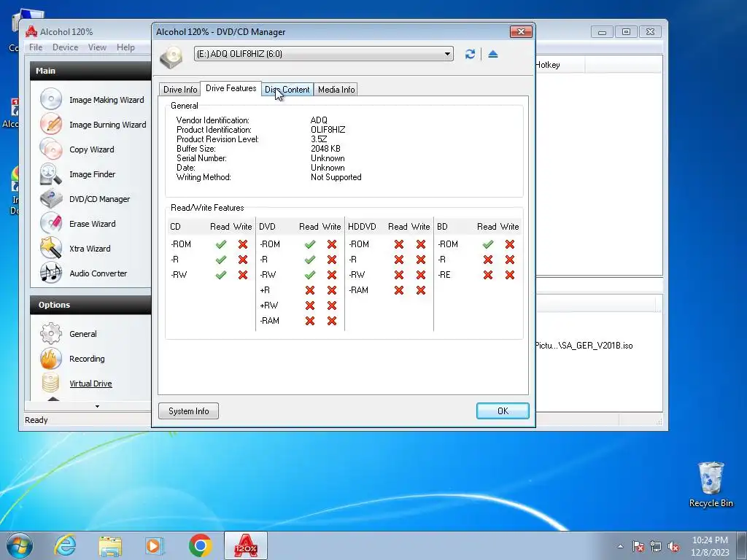The width and height of the screenshot is (747, 560).
Task: Click the Product Identification value OLIF8HIZ
Action: coord(328,130)
